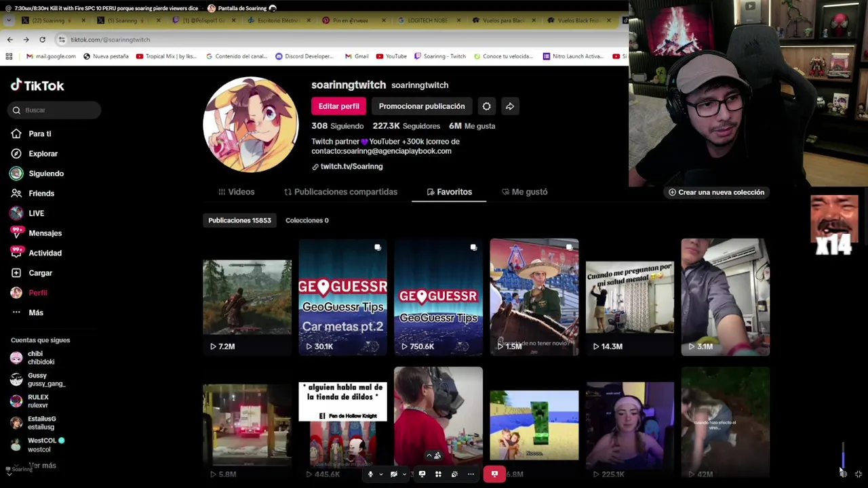Click the Buscar search field
This screenshot has height=488, width=868.
point(56,110)
